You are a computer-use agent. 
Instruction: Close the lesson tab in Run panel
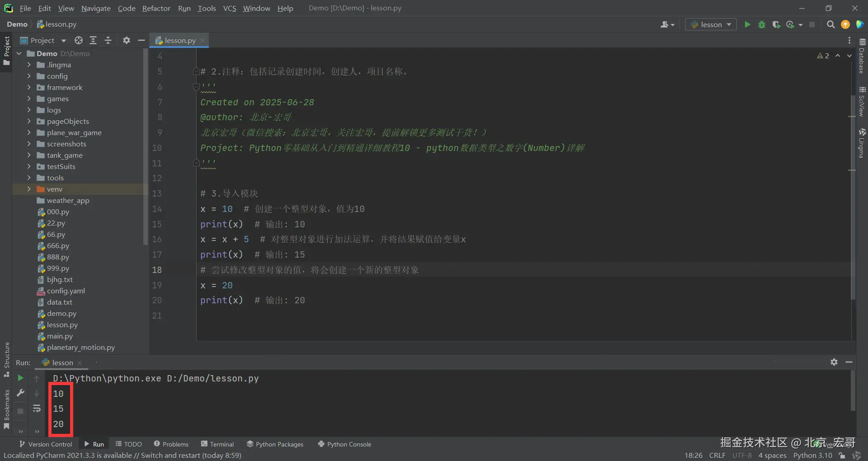(80, 362)
